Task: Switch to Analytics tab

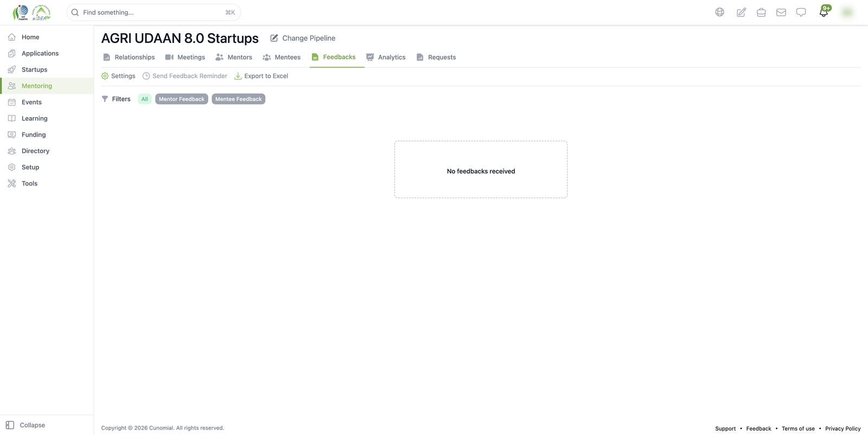Action: pyautogui.click(x=386, y=57)
